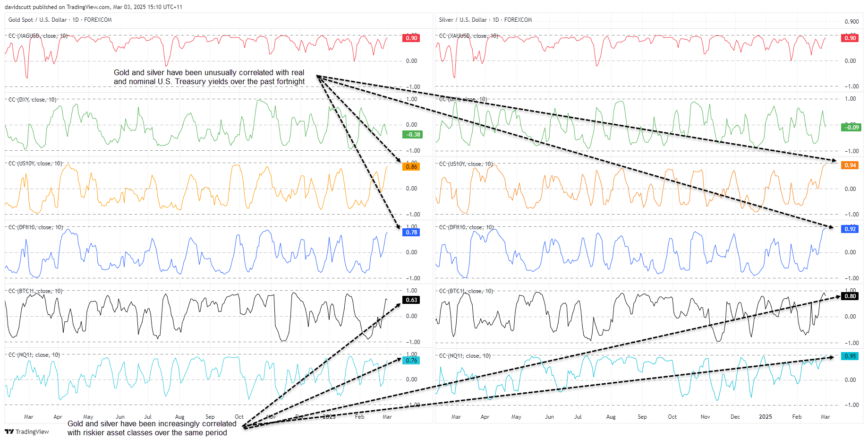868x440 pixels.
Task: Click the orange 0.94 US10Y value tag
Action: click(x=850, y=165)
